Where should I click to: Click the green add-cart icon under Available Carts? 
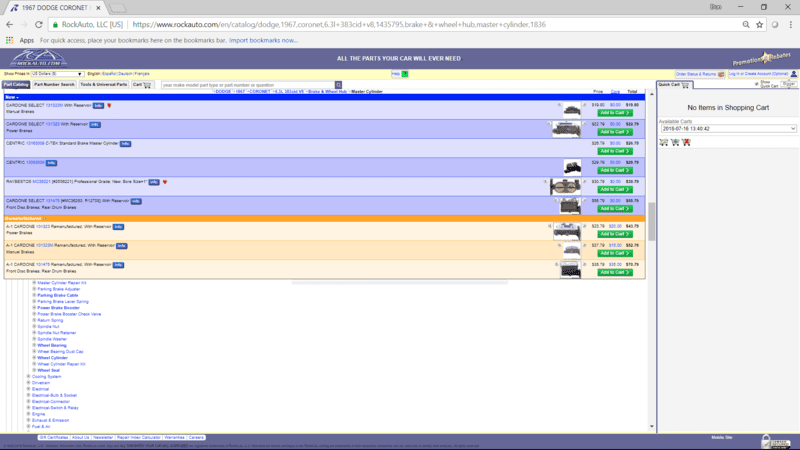[675, 142]
